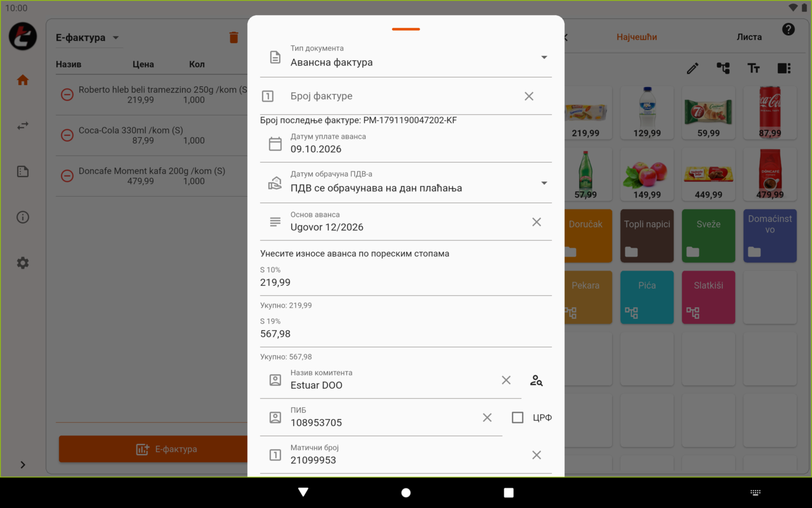Open the Sveže category tile
Screen dimensions: 812x508
coord(709,236)
